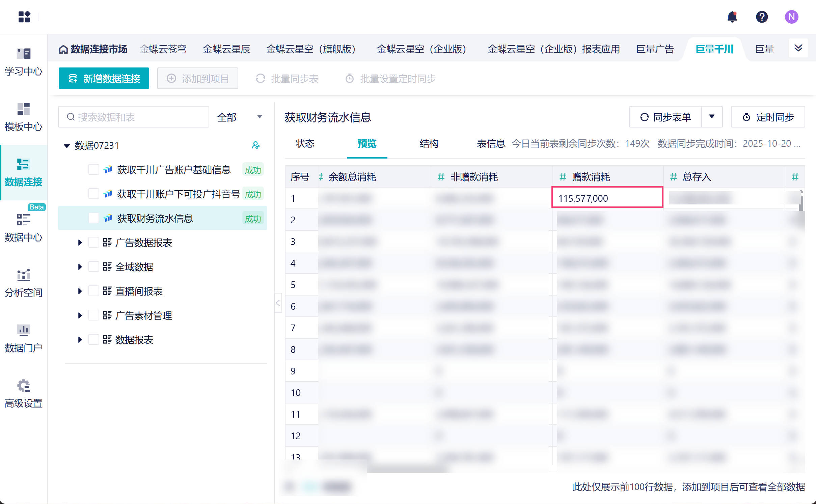Switch to the 结构 tab
816x504 pixels.
click(429, 144)
